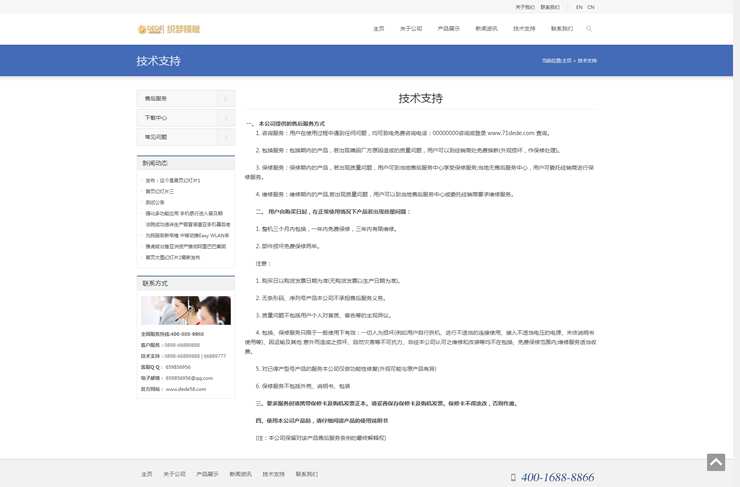
Task: Click the search magnifier icon in header
Action: 589,29
